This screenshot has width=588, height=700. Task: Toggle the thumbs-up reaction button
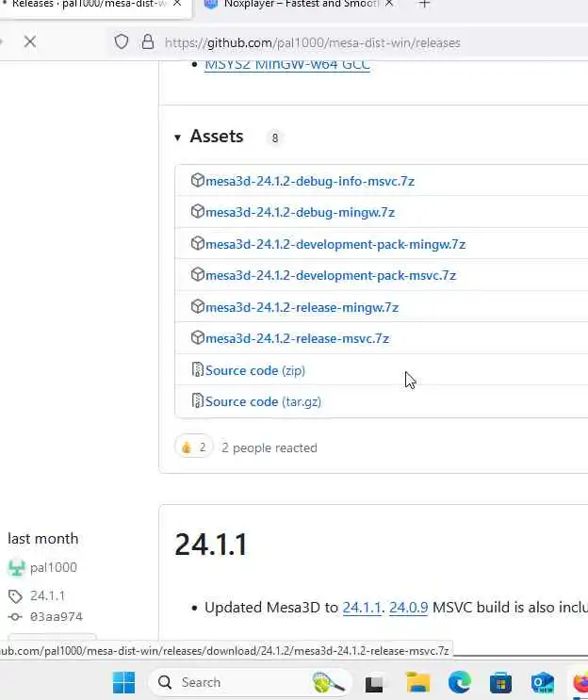pyautogui.click(x=194, y=447)
